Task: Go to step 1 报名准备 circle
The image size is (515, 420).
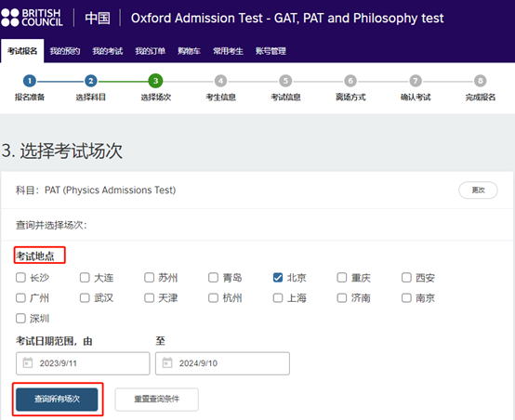Action: click(30, 81)
